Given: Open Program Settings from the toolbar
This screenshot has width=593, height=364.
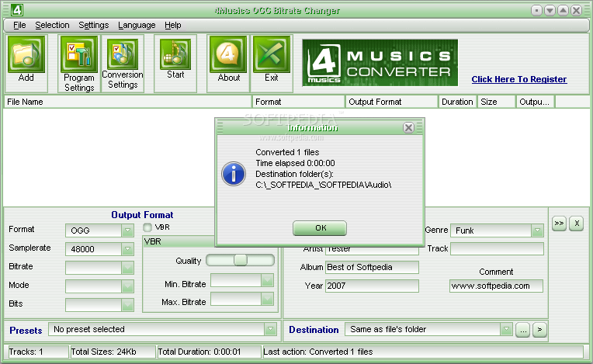Looking at the screenshot, I should pos(78,54).
